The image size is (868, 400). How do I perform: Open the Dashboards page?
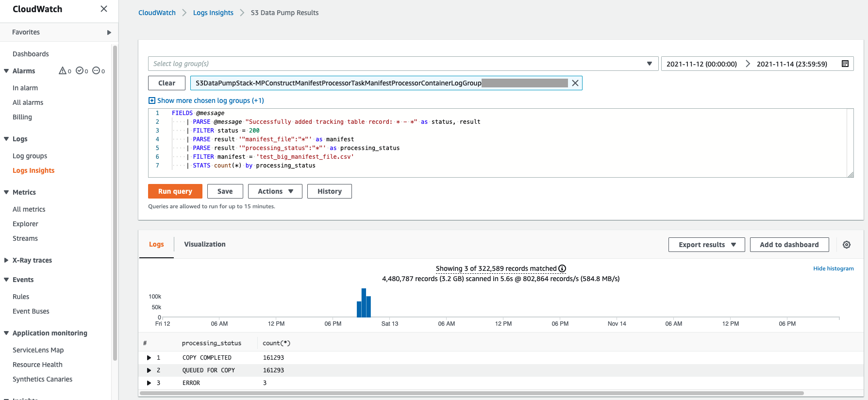[31, 54]
